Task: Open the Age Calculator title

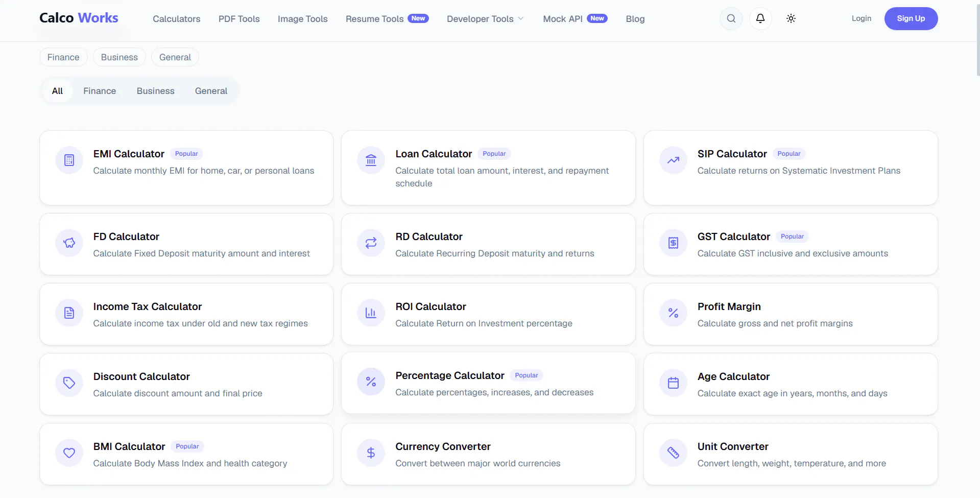Action: coord(733,376)
